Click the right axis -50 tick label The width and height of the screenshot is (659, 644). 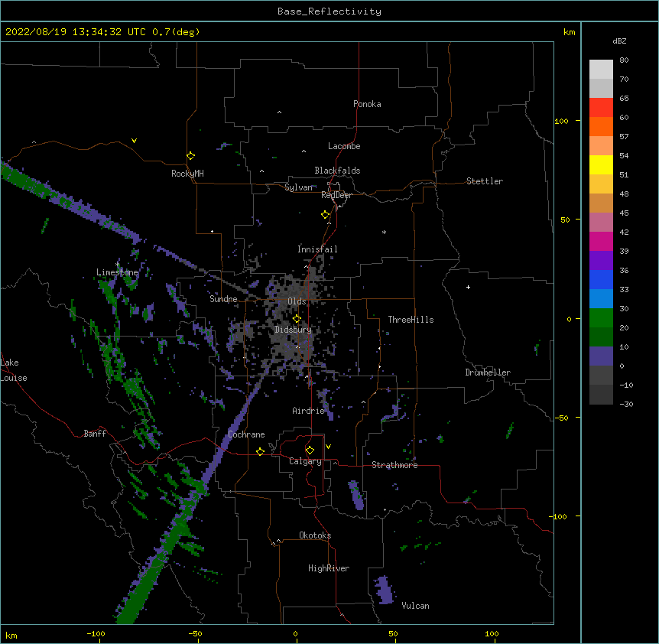(x=561, y=418)
